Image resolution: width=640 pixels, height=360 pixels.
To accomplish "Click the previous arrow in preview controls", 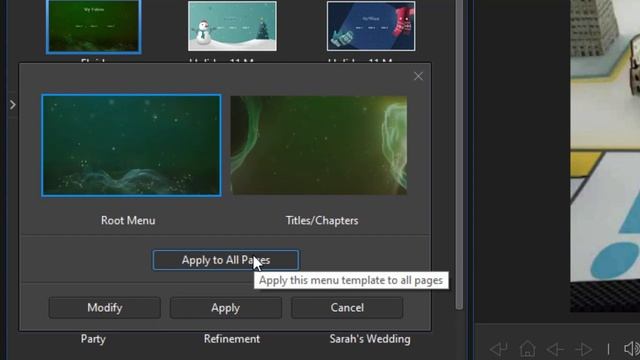I will [x=555, y=349].
